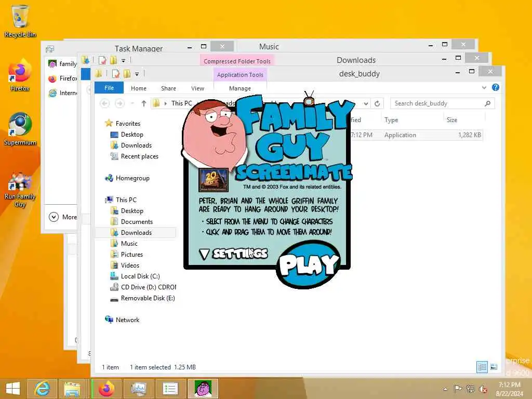Open Supermium desktop shortcut

[20, 129]
